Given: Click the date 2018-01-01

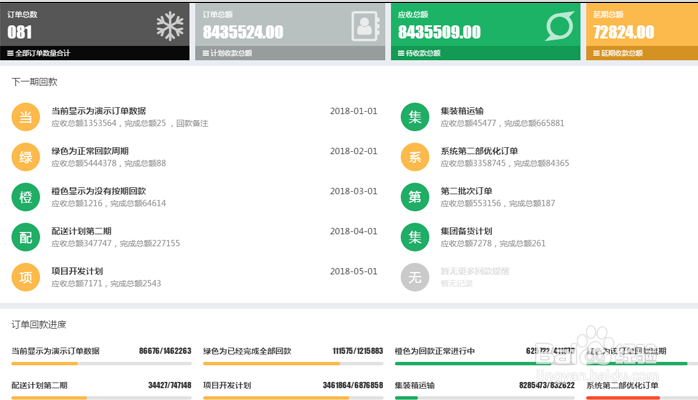Looking at the screenshot, I should [353, 111].
